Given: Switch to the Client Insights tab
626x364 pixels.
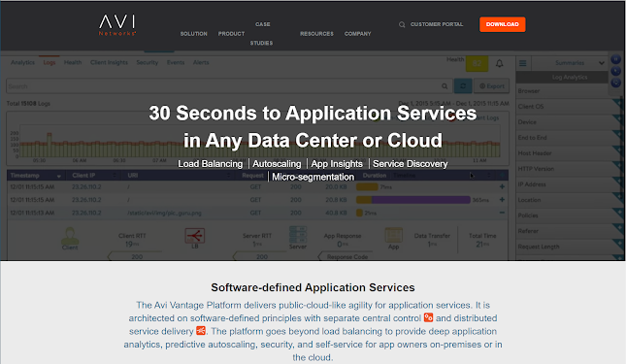Looking at the screenshot, I should click(x=109, y=63).
